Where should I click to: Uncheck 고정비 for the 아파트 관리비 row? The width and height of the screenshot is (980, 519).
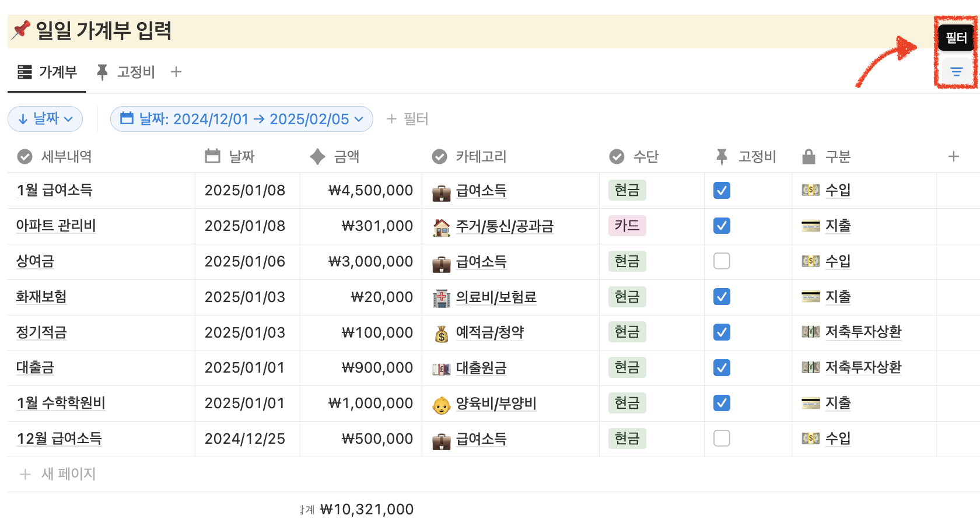722,226
